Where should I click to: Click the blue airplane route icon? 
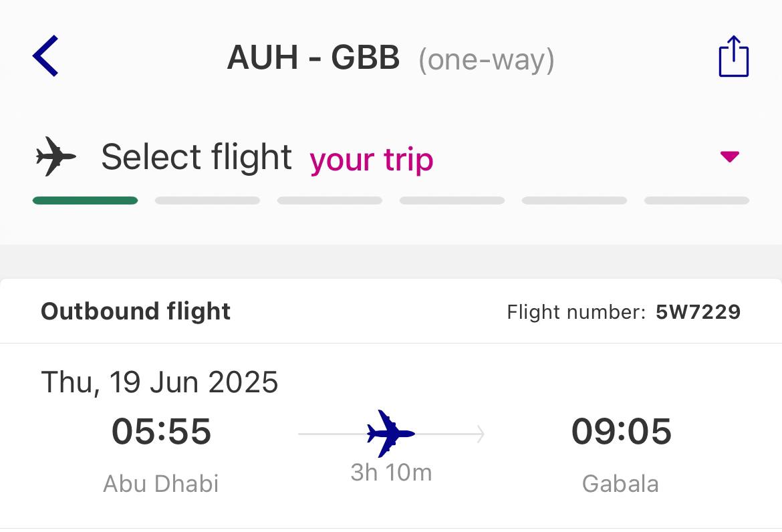tap(391, 433)
